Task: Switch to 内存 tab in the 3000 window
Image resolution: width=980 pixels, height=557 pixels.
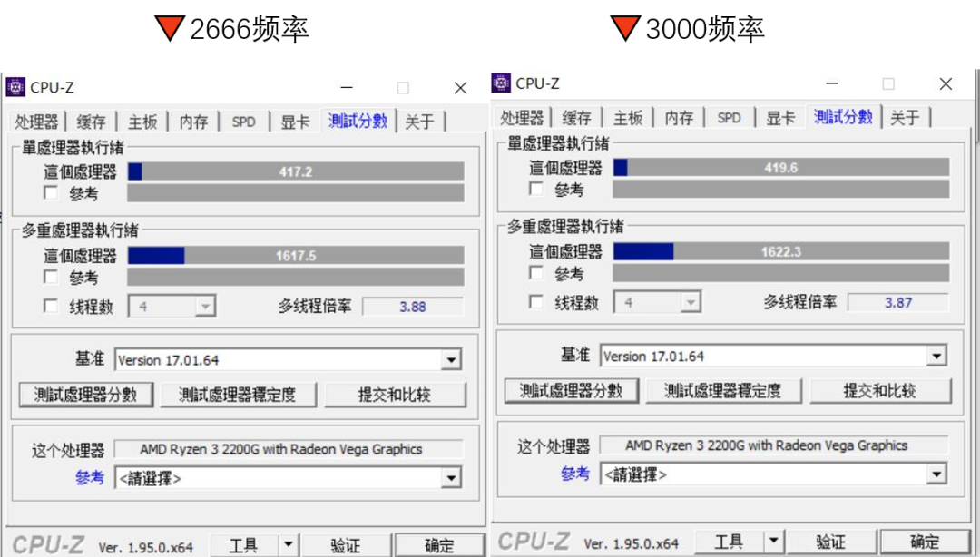Action: [680, 118]
